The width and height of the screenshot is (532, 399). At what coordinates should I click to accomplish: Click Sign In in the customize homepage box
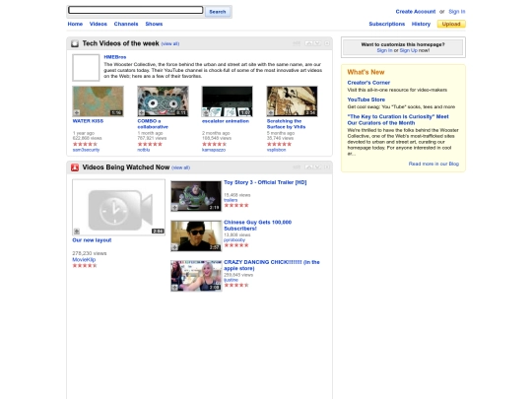[384, 50]
